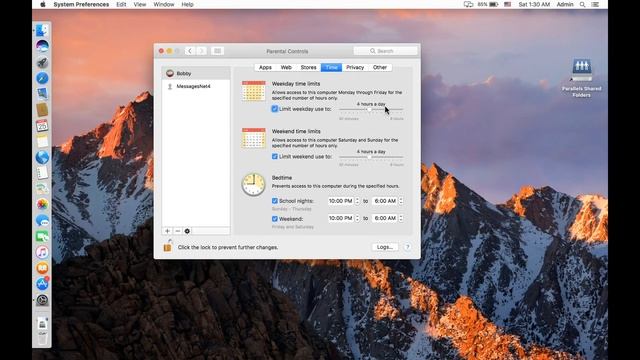The width and height of the screenshot is (640, 360).
Task: Switch to the Privacy tab
Action: click(355, 67)
